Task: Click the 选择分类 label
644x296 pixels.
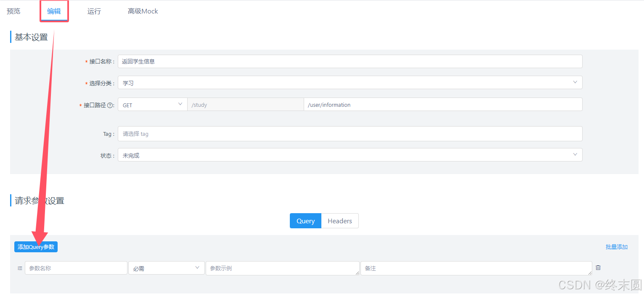Action: pos(101,83)
